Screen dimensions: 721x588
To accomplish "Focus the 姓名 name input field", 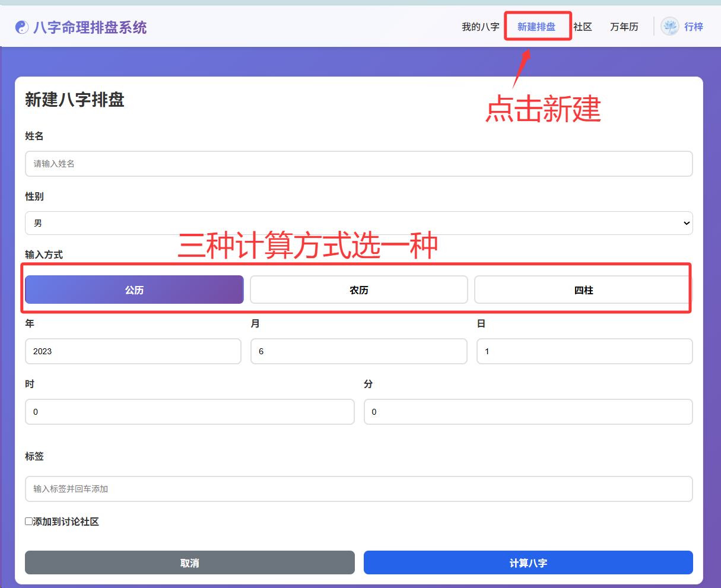I will pyautogui.click(x=358, y=164).
